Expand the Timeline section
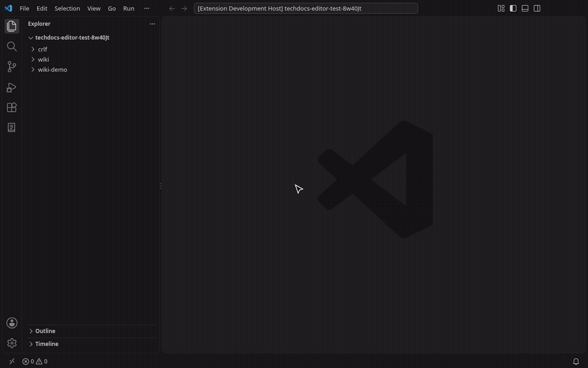 (x=91, y=343)
